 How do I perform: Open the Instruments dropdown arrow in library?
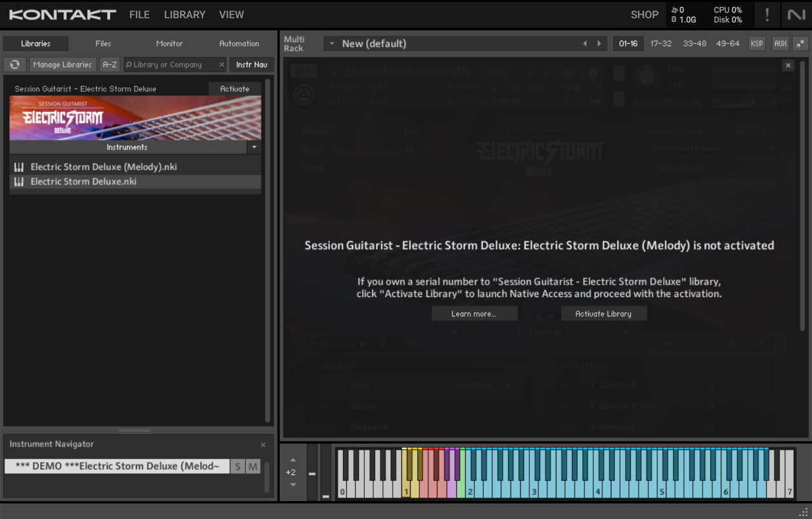(x=254, y=148)
